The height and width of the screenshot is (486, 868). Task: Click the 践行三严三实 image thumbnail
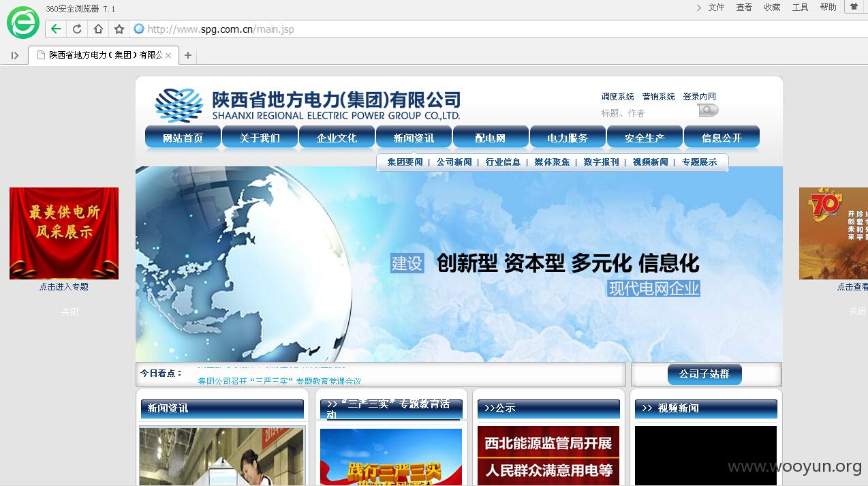tap(391, 457)
